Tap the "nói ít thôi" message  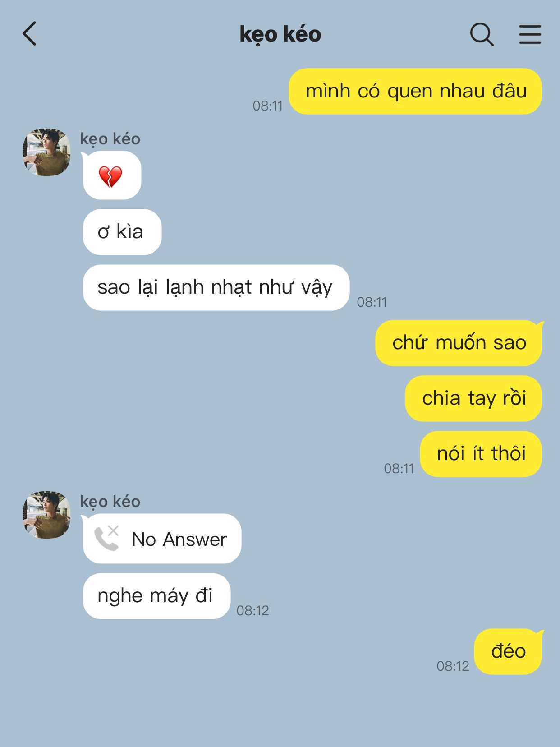481,454
